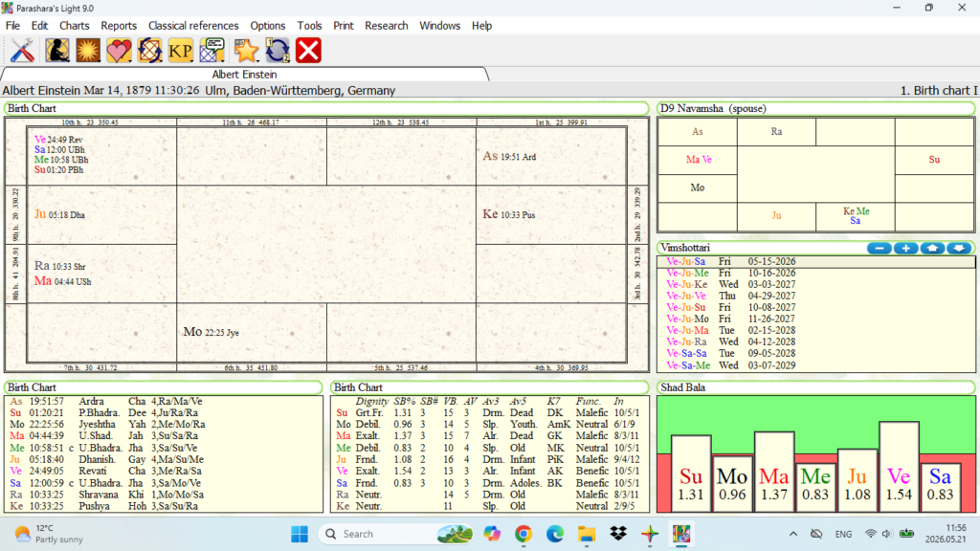This screenshot has height=551, width=980.
Task: Open the Classical references menu
Action: click(193, 26)
